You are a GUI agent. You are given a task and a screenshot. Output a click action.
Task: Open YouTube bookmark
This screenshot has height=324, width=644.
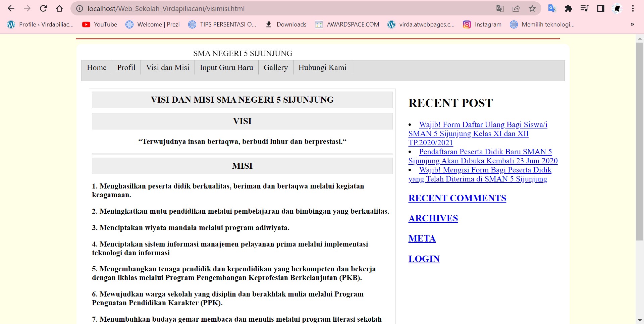(x=100, y=24)
